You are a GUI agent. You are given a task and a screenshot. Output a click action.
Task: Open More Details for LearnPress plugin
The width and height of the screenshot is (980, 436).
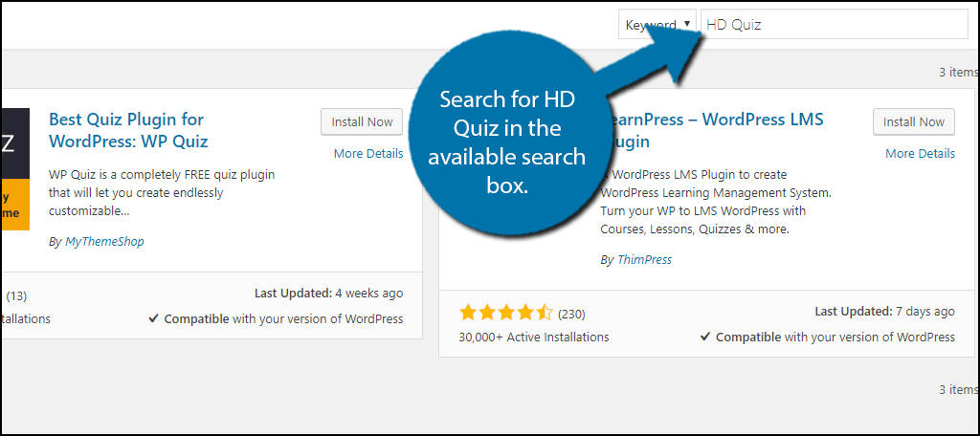920,154
